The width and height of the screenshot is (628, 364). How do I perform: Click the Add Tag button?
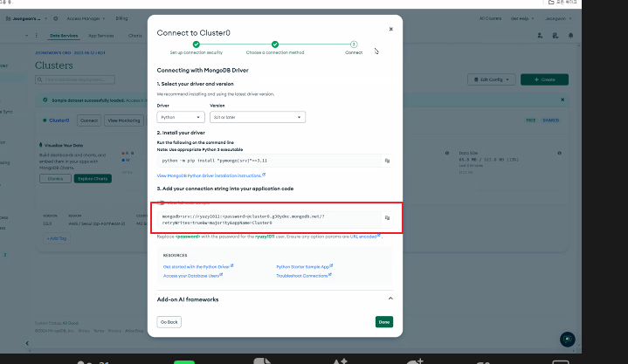(x=57, y=238)
